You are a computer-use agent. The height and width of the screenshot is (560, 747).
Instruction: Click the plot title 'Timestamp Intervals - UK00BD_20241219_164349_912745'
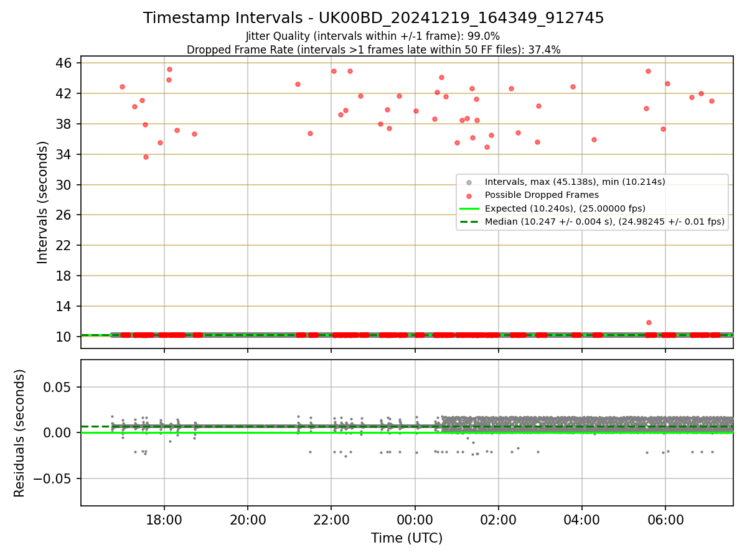click(x=374, y=18)
